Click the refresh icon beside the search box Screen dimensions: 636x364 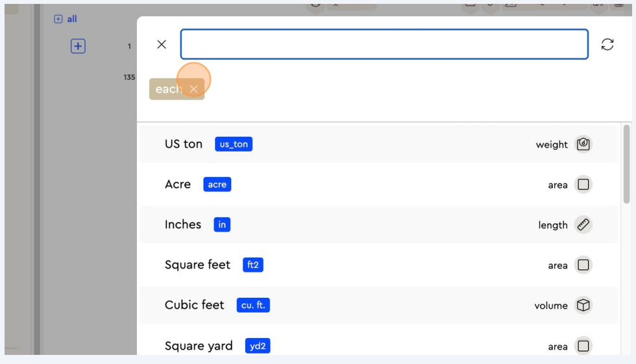[x=607, y=44]
